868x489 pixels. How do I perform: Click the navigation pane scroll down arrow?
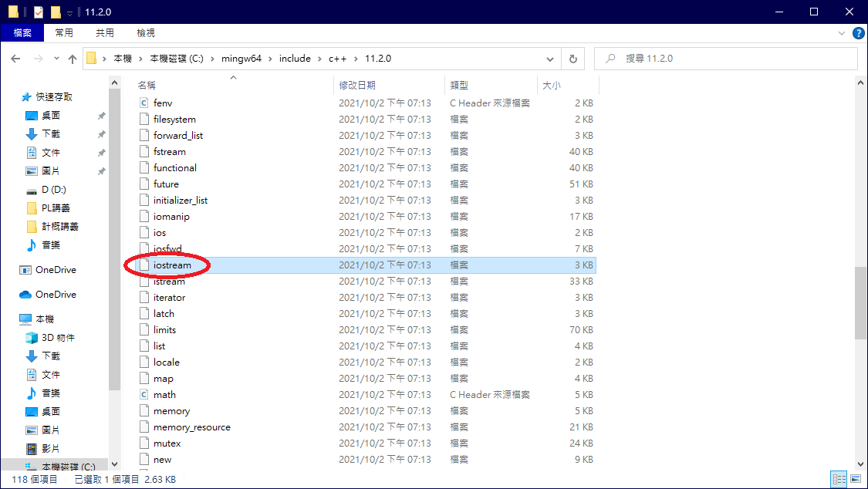coord(115,464)
